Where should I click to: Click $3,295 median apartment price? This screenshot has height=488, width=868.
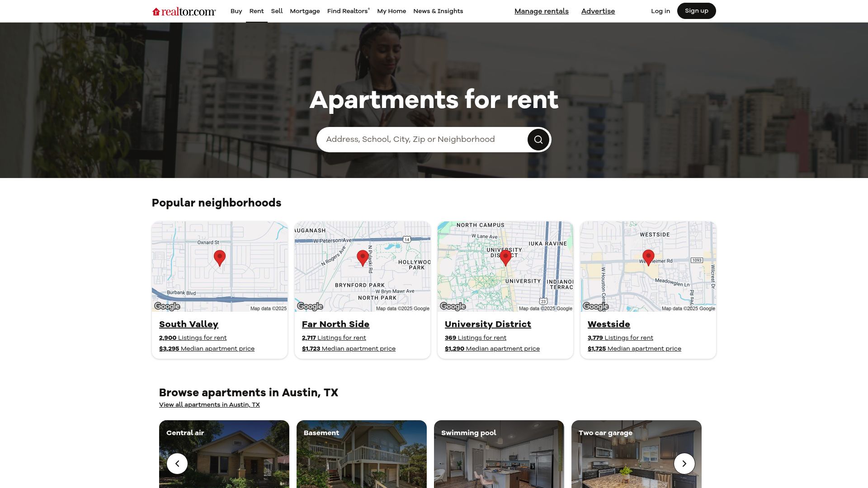click(207, 349)
